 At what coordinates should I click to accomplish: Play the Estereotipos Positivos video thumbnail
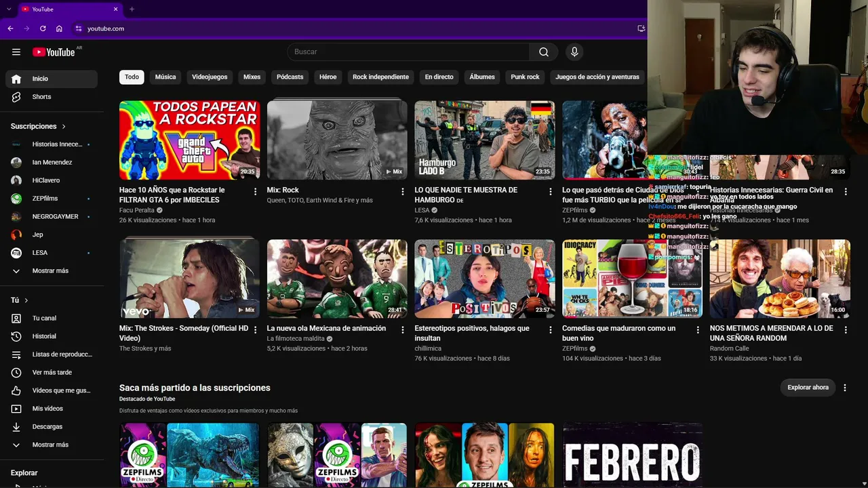click(x=485, y=279)
